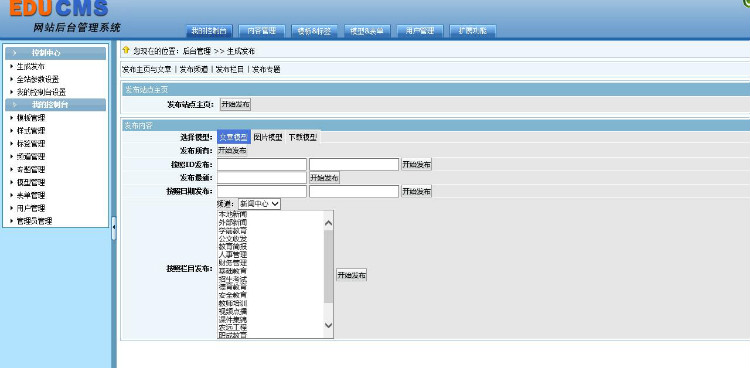Switch to the 模型&表单 top tab
This screenshot has height=368, width=750.
(x=367, y=31)
